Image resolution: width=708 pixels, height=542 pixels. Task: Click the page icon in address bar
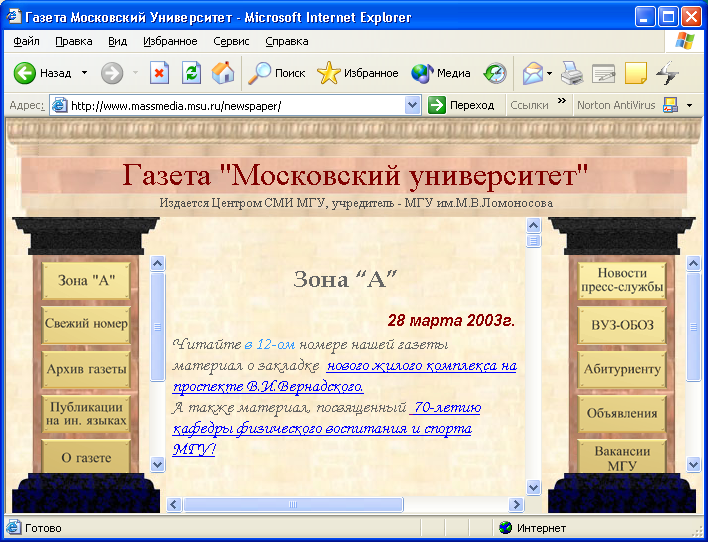(x=60, y=106)
